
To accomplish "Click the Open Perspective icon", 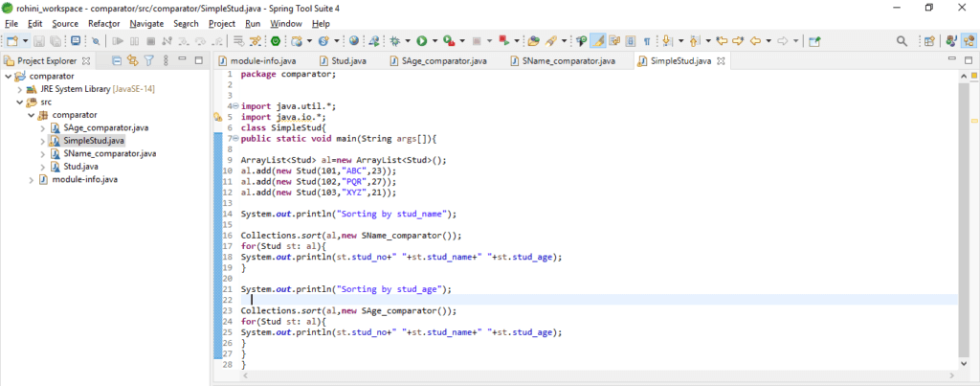I will click(929, 41).
